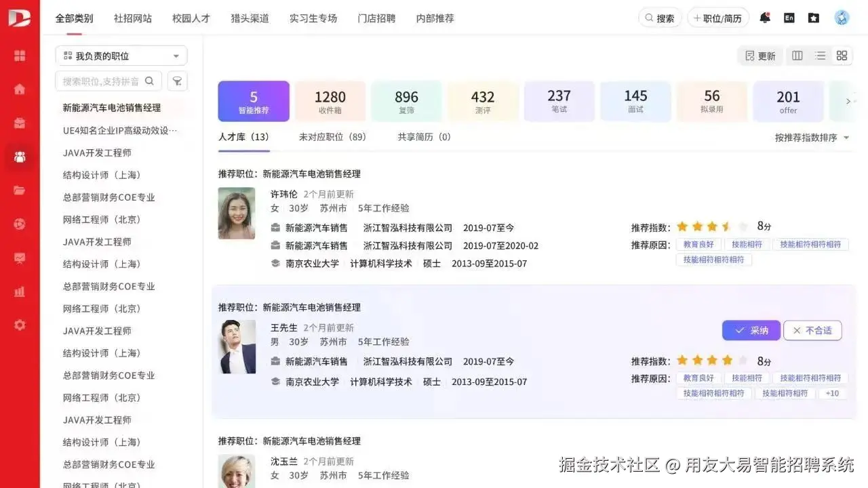Click candidate name 王先生
This screenshot has width=868, height=488.
(284, 328)
